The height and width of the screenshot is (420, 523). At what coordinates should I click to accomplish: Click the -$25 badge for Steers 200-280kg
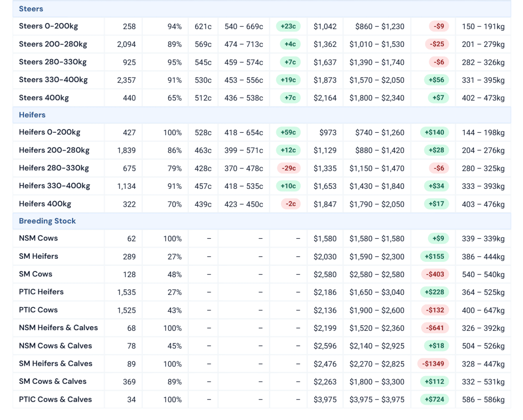pos(437,44)
